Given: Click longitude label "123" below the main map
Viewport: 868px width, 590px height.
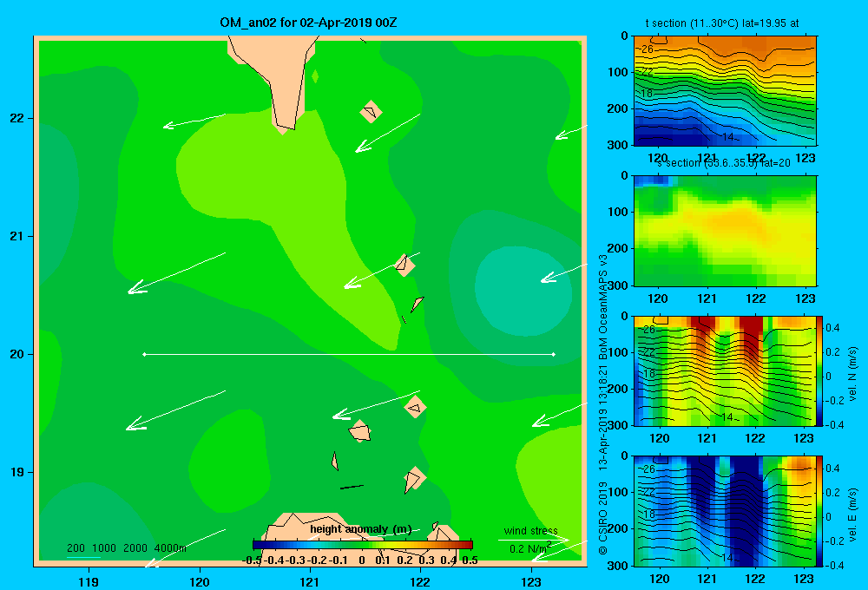Looking at the screenshot, I should click(x=531, y=581).
